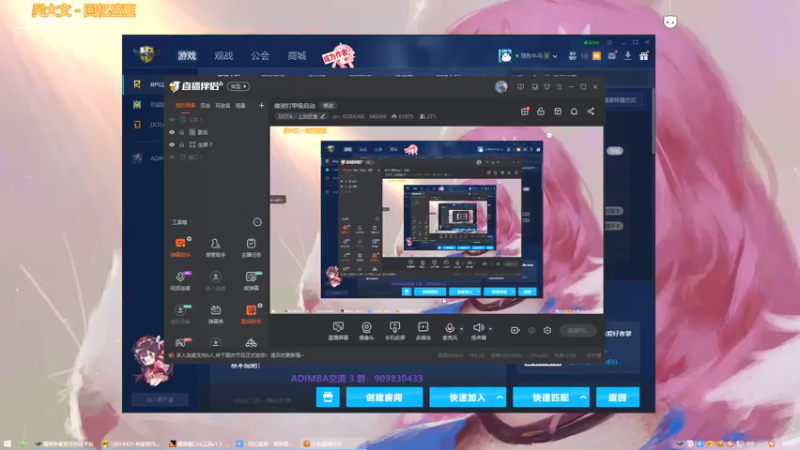The width and height of the screenshot is (800, 450).
Task: Toggle visibility of the 文本 1 source
Action: [x=172, y=119]
